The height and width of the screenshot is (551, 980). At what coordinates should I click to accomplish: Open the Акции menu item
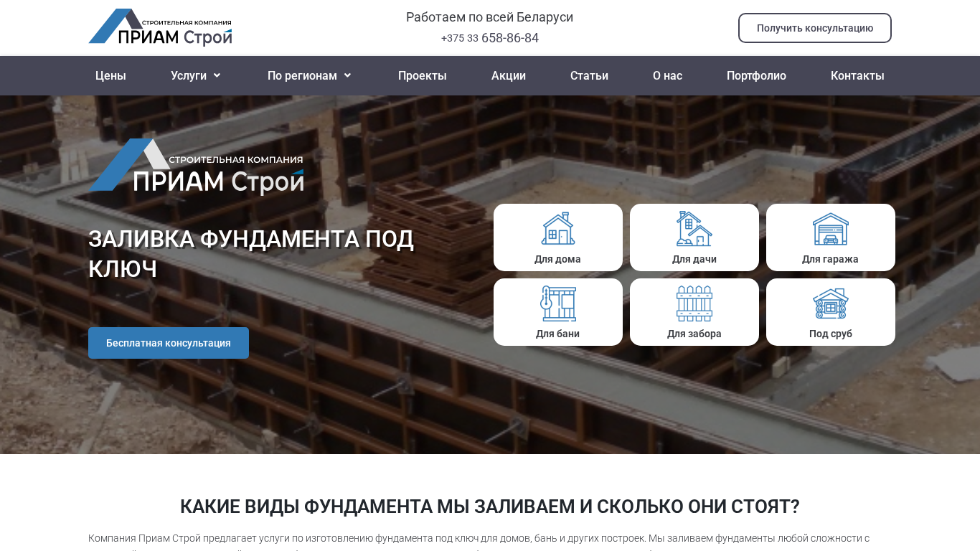point(509,75)
